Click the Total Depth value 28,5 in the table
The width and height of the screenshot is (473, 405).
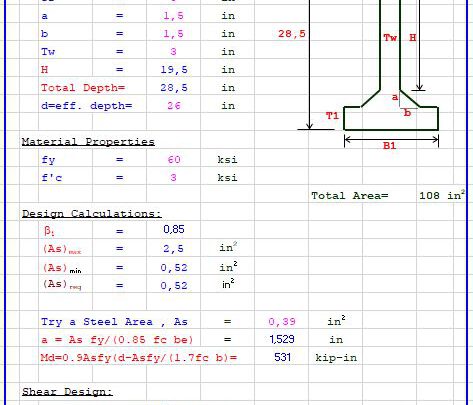(174, 88)
